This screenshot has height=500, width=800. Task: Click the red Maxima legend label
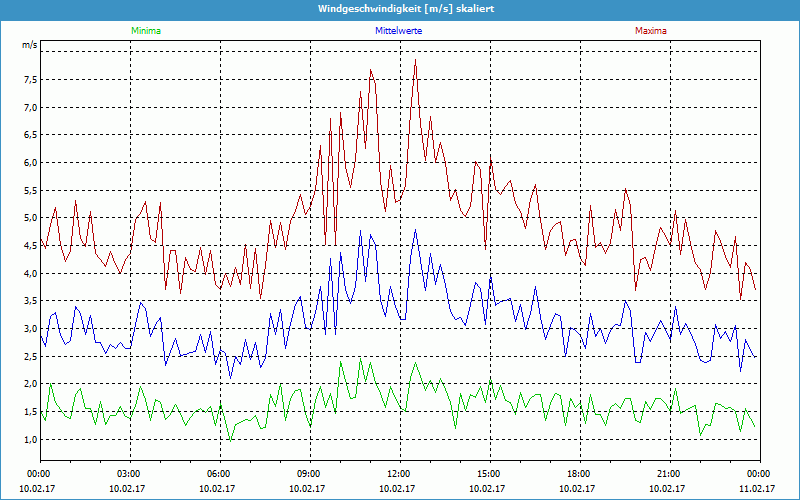650,31
